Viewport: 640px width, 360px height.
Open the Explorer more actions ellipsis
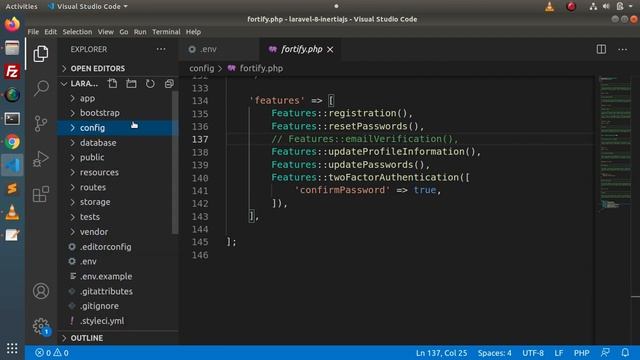click(161, 49)
